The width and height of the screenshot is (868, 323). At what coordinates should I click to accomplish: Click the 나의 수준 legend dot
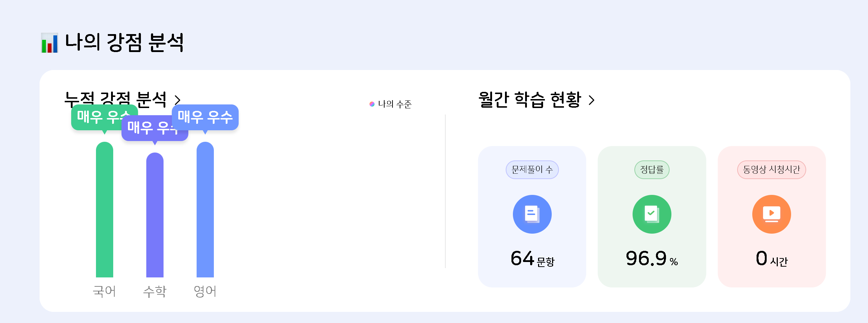coord(372,104)
